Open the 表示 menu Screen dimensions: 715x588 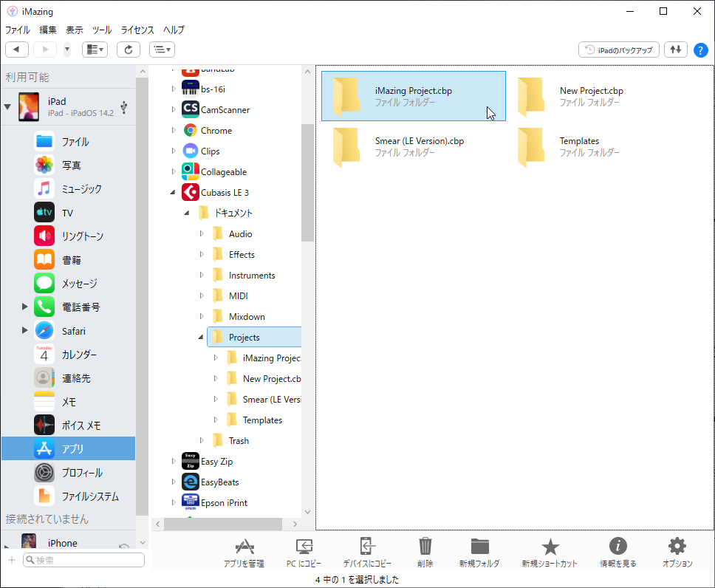coord(75,30)
